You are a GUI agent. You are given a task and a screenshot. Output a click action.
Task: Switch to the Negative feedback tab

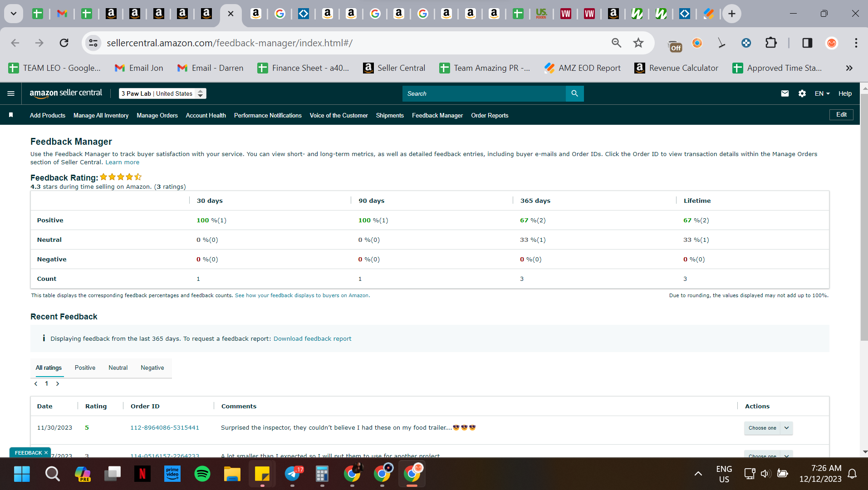152,368
